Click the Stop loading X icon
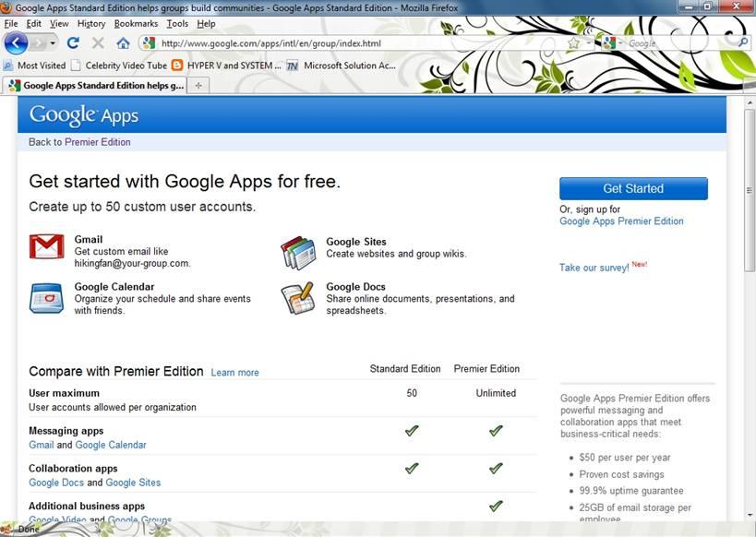 [x=98, y=42]
